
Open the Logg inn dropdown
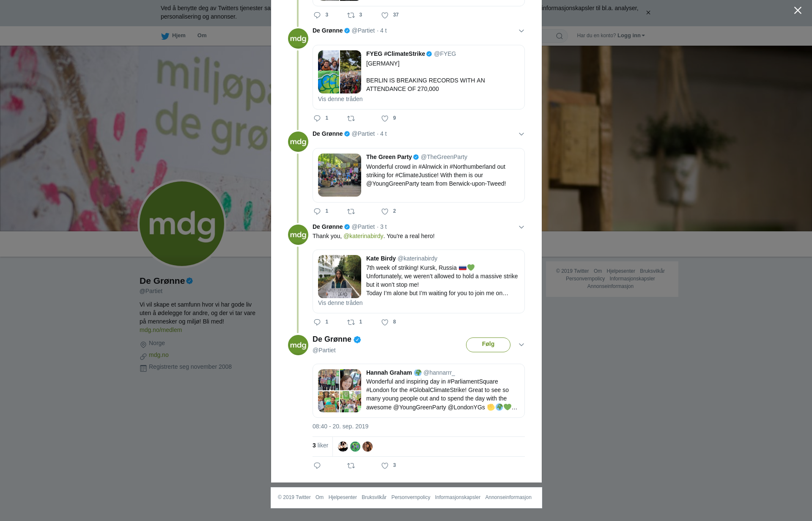631,36
